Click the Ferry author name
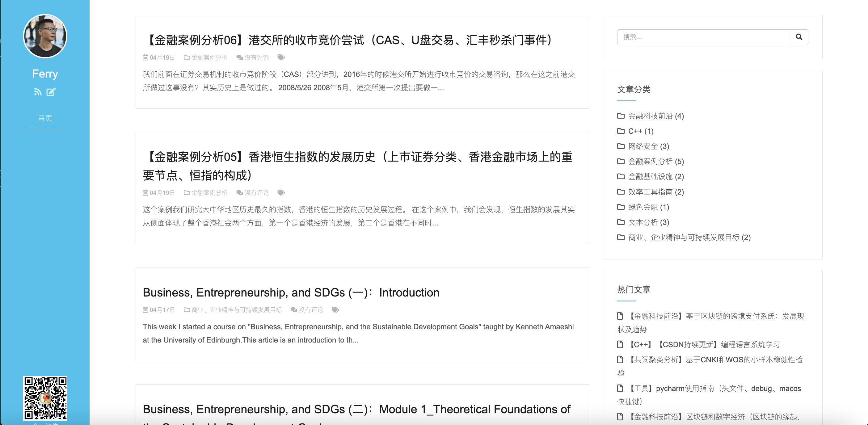Viewport: 868px width, 425px height. coord(45,74)
